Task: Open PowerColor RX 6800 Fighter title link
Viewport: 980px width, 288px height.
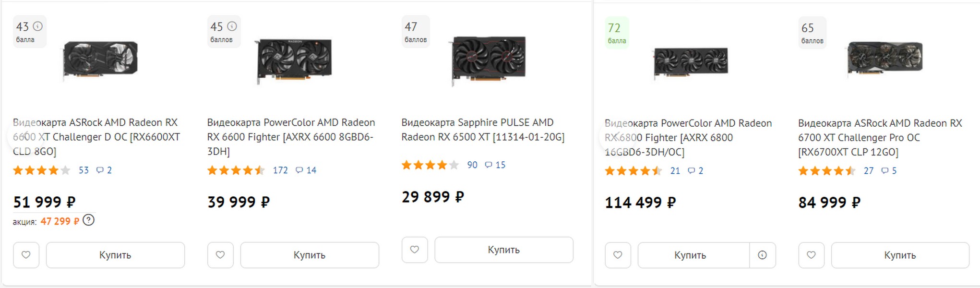Action: [x=688, y=137]
